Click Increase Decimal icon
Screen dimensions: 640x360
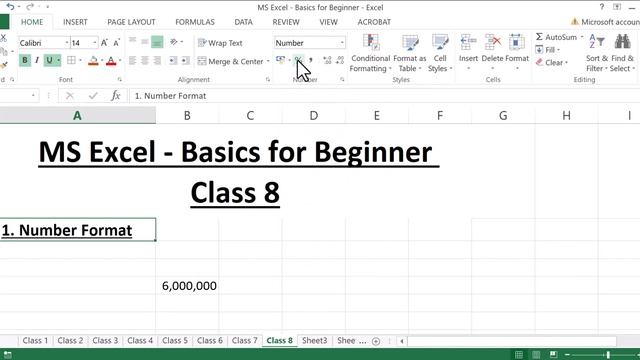(327, 60)
